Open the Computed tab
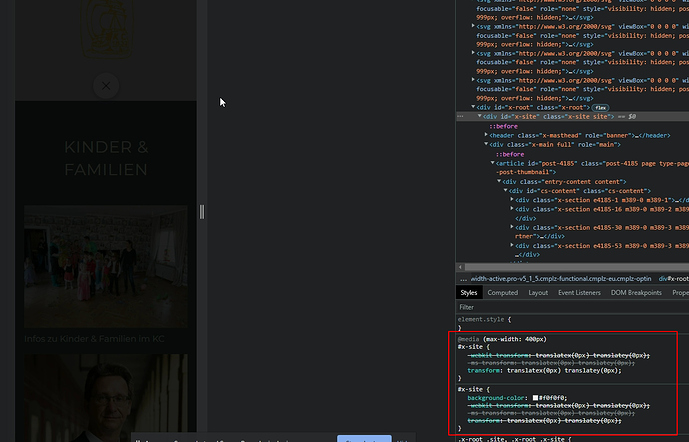This screenshot has width=689, height=442. pyautogui.click(x=502, y=293)
